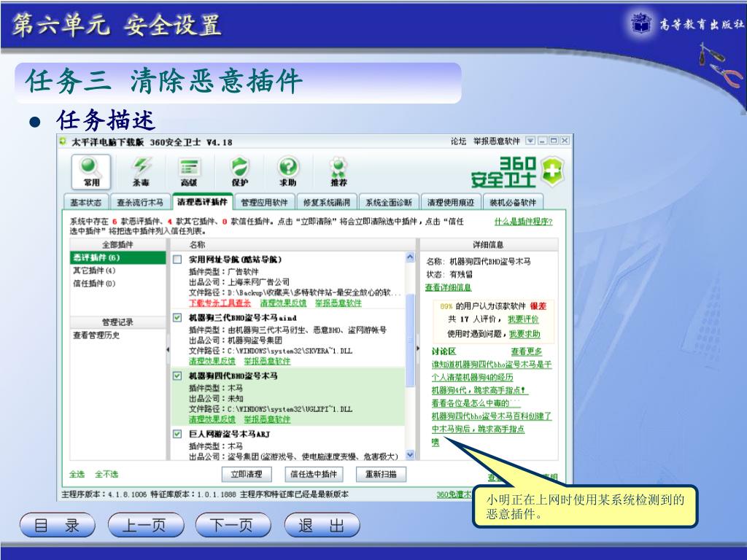Switch to the 基本状态 tab
Image resolution: width=747 pixels, height=560 pixels.
pyautogui.click(x=86, y=203)
